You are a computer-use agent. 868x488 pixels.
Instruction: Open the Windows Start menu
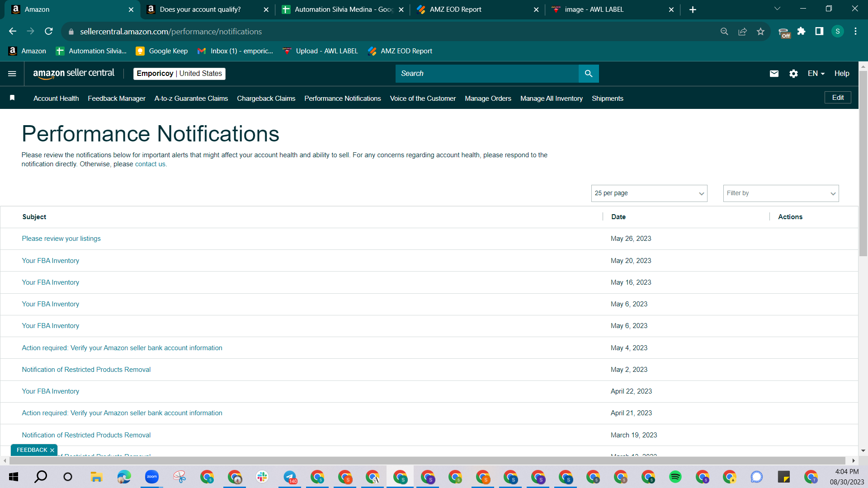[x=13, y=477]
